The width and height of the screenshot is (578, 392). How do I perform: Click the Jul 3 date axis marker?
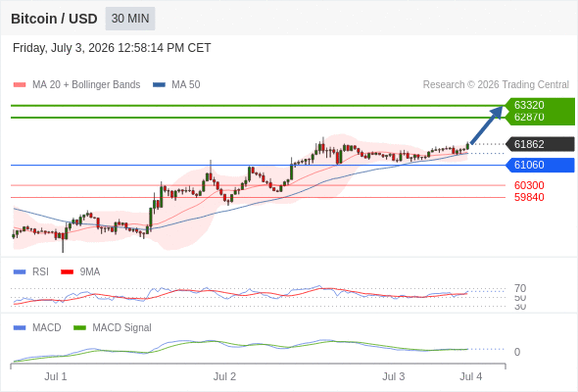tap(393, 376)
